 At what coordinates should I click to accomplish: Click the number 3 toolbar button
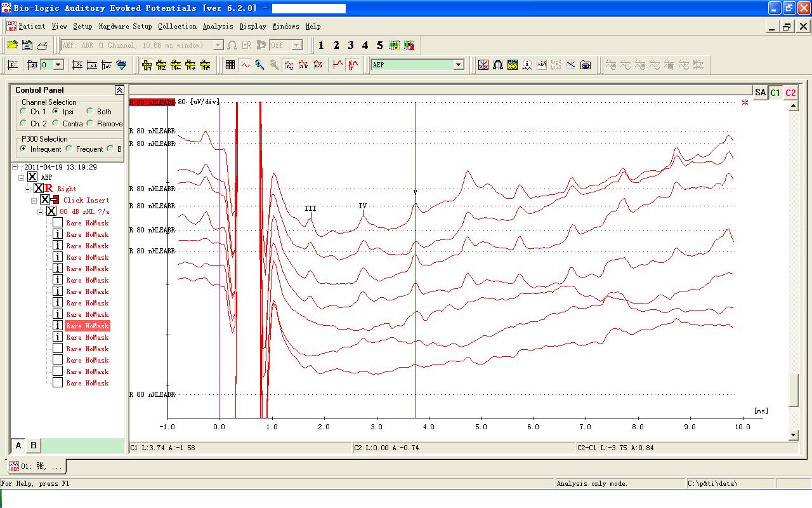tap(350, 45)
